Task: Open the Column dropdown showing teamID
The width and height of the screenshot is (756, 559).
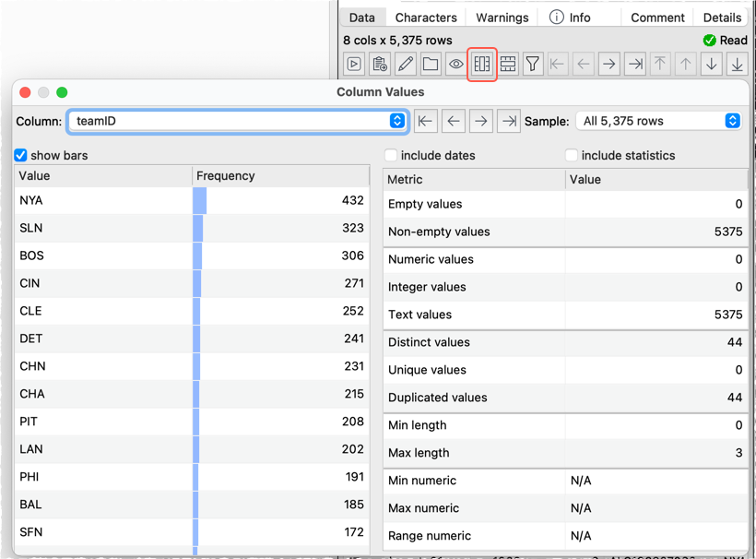Action: click(x=237, y=121)
